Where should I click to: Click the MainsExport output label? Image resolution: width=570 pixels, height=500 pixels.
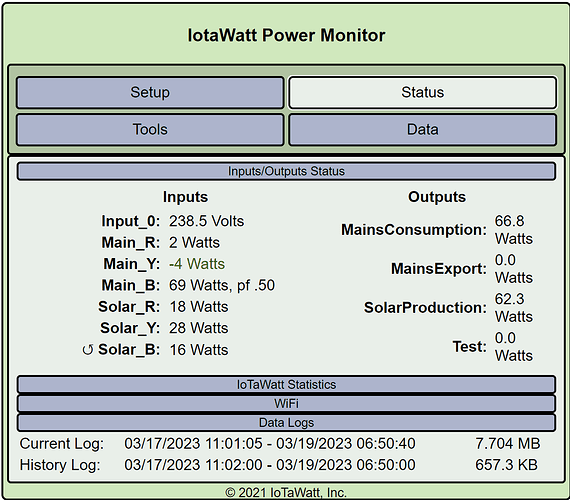[439, 269]
